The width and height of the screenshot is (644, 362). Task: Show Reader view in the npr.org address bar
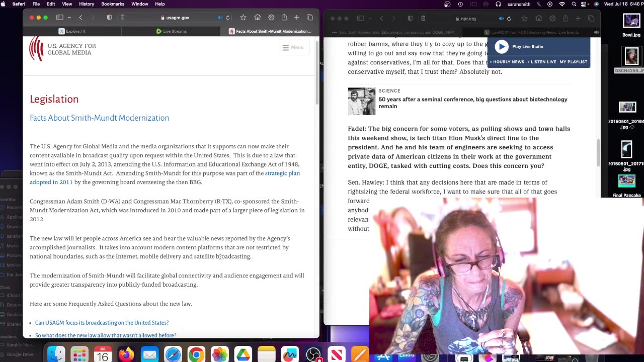(x=423, y=19)
